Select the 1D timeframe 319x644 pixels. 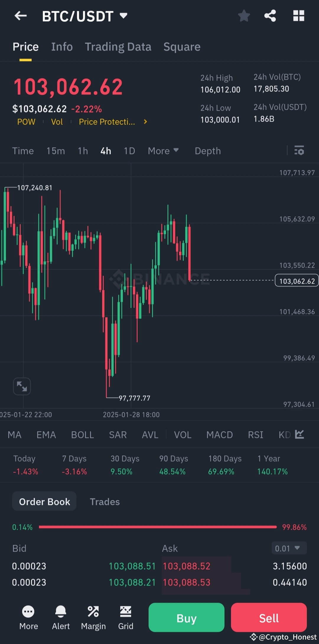pyautogui.click(x=129, y=151)
